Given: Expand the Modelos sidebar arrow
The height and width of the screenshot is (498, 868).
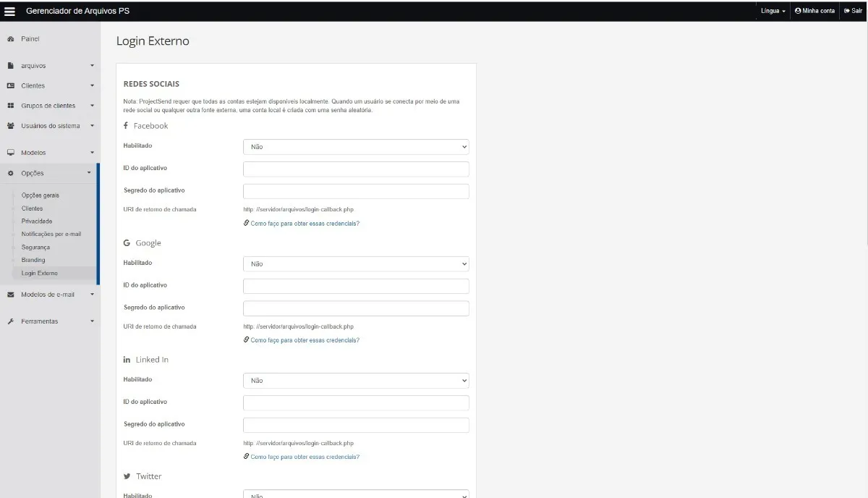Looking at the screenshot, I should 92,153.
